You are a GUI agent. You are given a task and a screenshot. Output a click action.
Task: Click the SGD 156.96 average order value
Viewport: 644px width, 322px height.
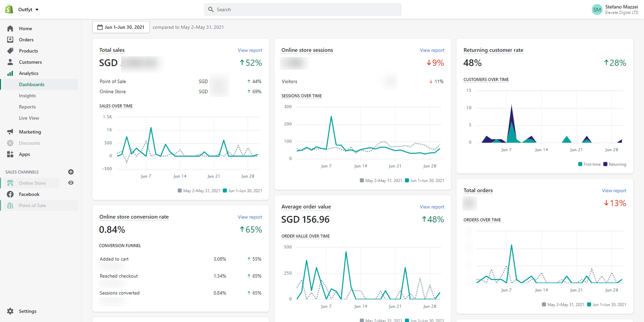(x=305, y=220)
